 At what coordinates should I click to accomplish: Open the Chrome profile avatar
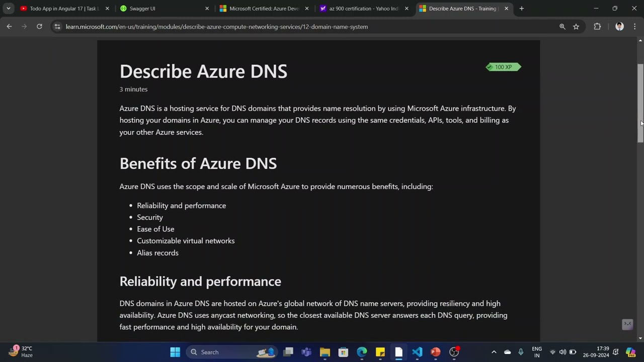point(619,27)
